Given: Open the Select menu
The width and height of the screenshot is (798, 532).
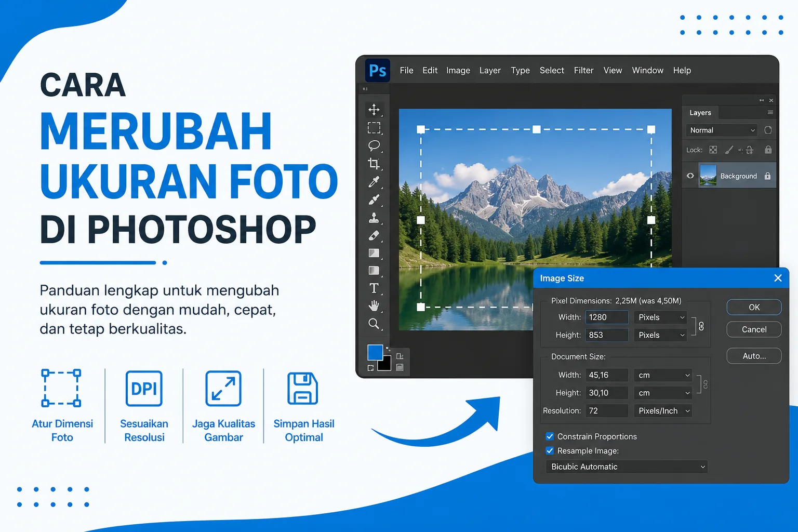Looking at the screenshot, I should (x=552, y=70).
